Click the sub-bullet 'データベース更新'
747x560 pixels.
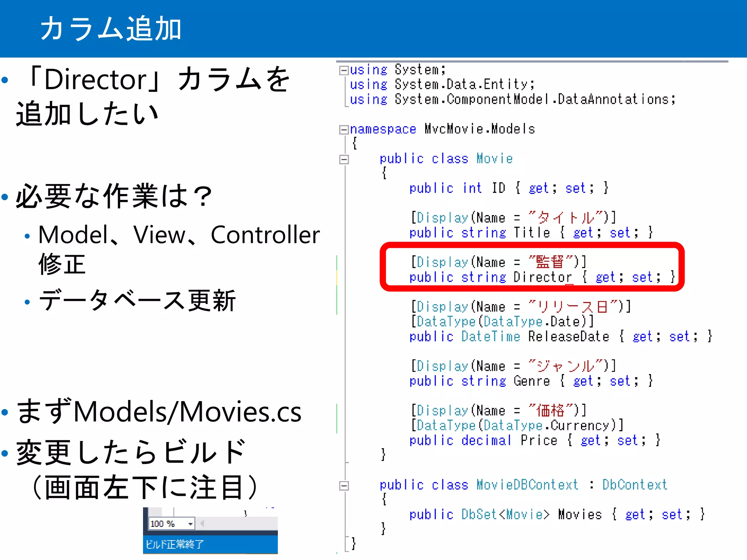pyautogui.click(x=137, y=300)
